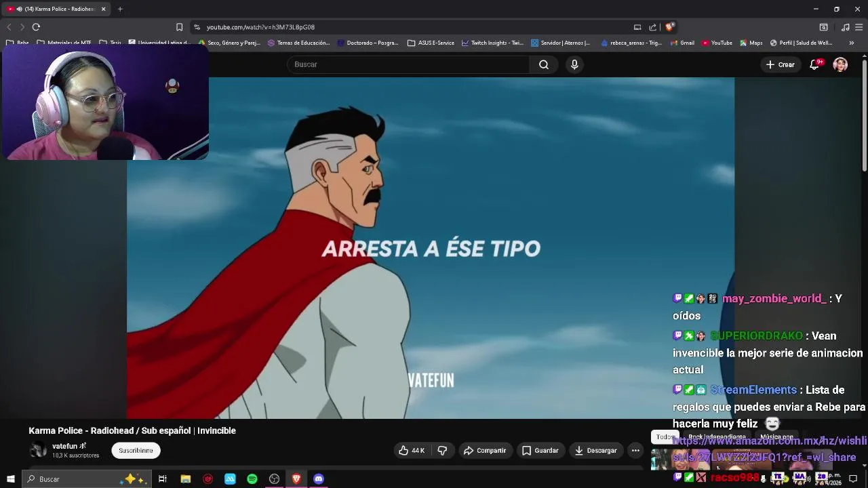The height and width of the screenshot is (488, 868).
Task: Click the share icon in the address bar
Action: click(x=652, y=27)
